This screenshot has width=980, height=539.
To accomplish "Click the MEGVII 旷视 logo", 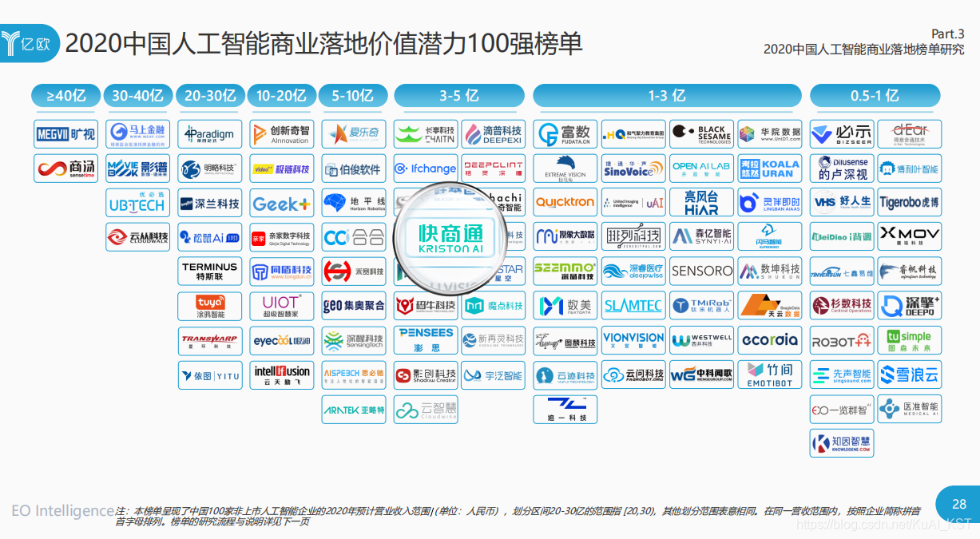I will pyautogui.click(x=65, y=133).
